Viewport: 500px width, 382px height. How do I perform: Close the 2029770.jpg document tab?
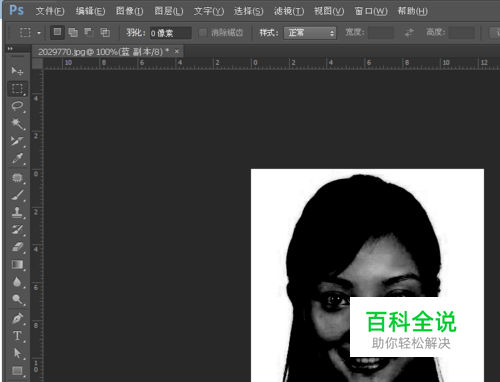(177, 51)
